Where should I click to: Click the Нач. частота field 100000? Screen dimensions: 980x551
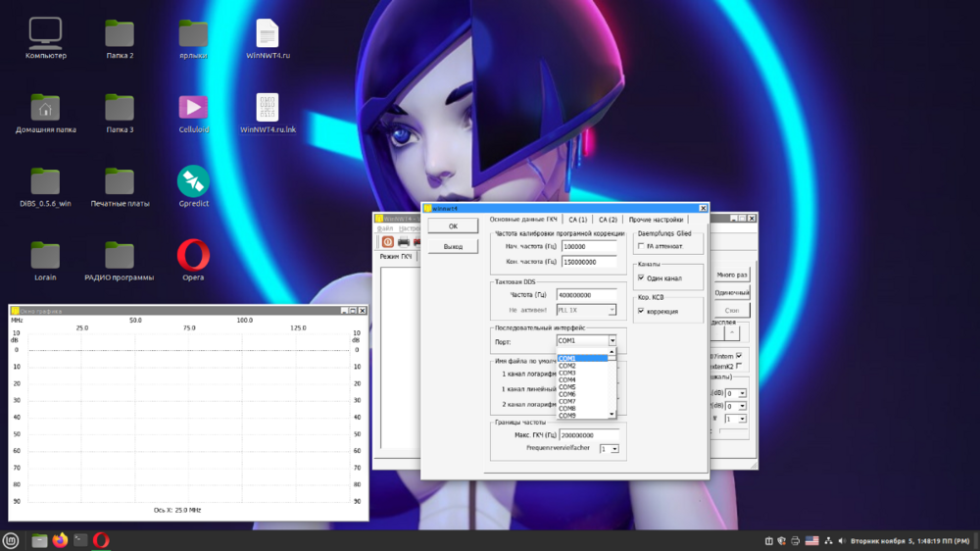pos(589,246)
